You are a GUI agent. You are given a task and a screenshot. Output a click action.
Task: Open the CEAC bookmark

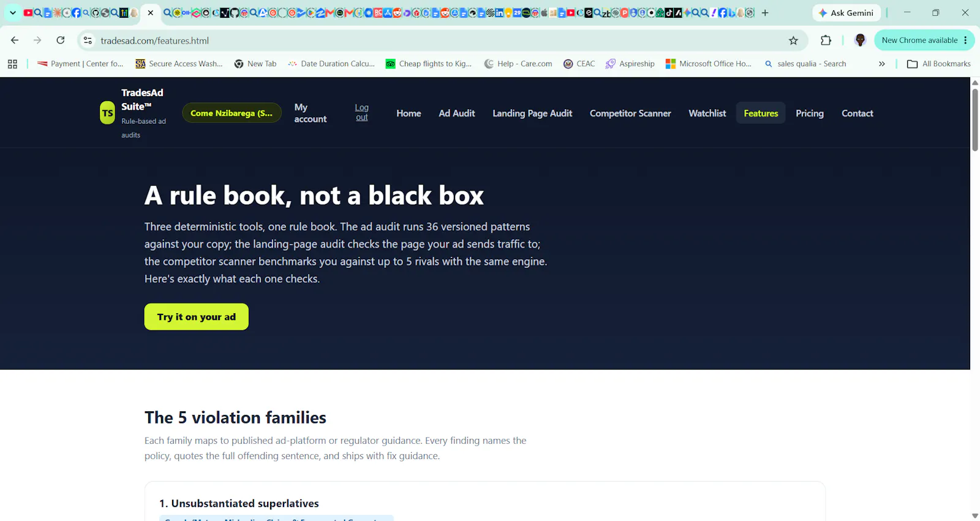point(579,64)
